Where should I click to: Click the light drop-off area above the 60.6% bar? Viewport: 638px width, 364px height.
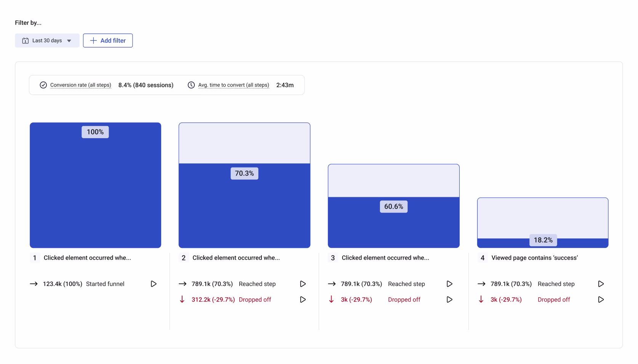click(394, 180)
